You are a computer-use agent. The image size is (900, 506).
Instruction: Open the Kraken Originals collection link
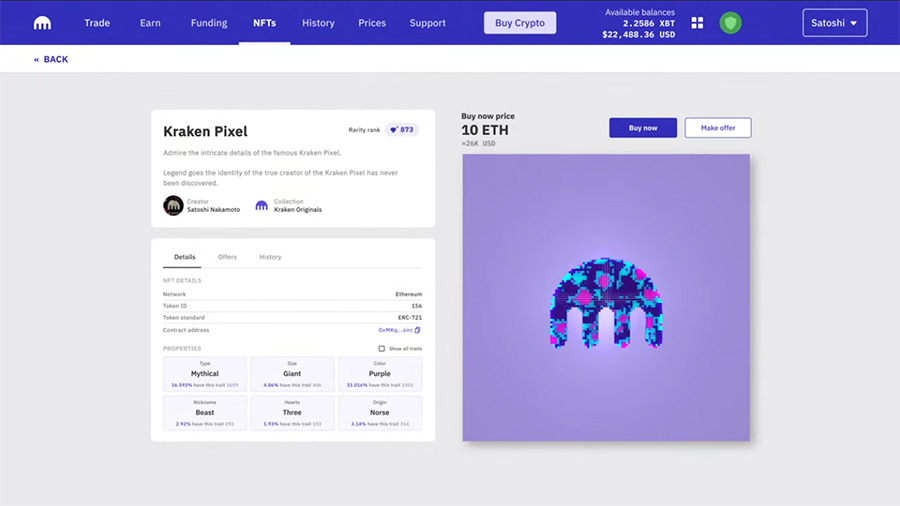(x=298, y=209)
